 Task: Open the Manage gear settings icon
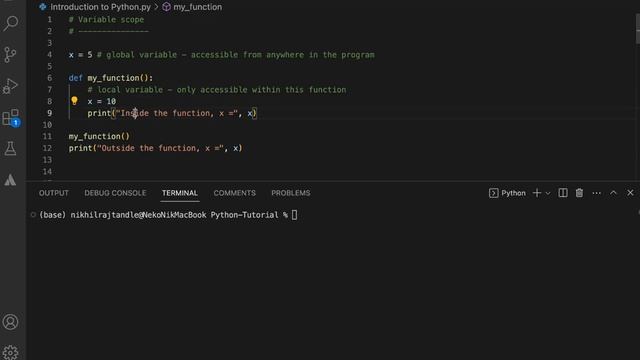(11, 352)
